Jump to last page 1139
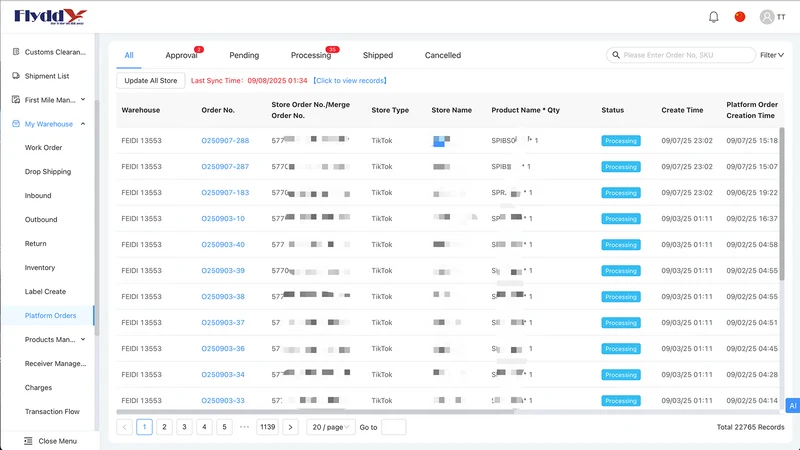The image size is (800, 450). point(267,427)
